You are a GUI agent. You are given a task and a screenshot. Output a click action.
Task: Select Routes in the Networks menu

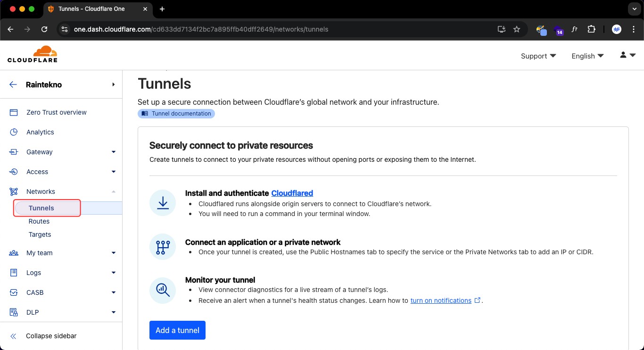(x=39, y=221)
